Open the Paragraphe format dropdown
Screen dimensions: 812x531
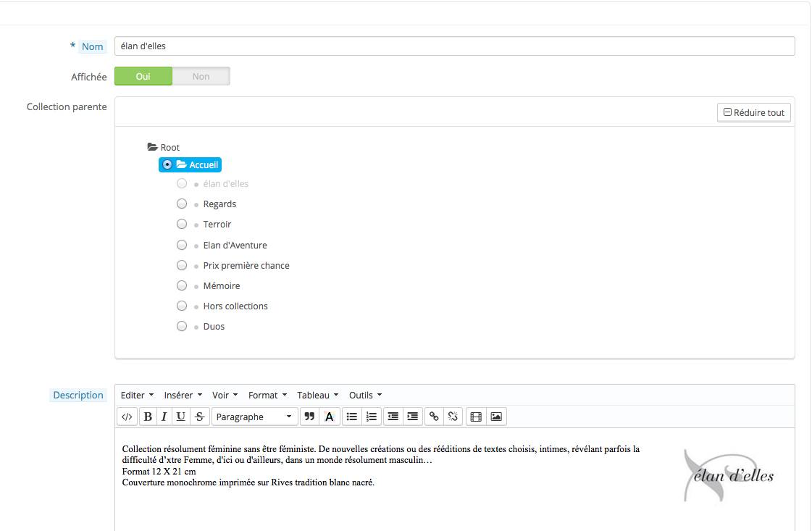pos(254,417)
